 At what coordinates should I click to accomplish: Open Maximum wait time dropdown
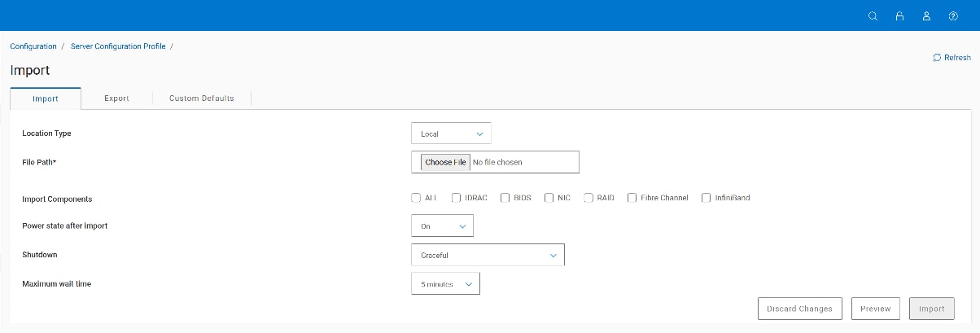pyautogui.click(x=445, y=284)
